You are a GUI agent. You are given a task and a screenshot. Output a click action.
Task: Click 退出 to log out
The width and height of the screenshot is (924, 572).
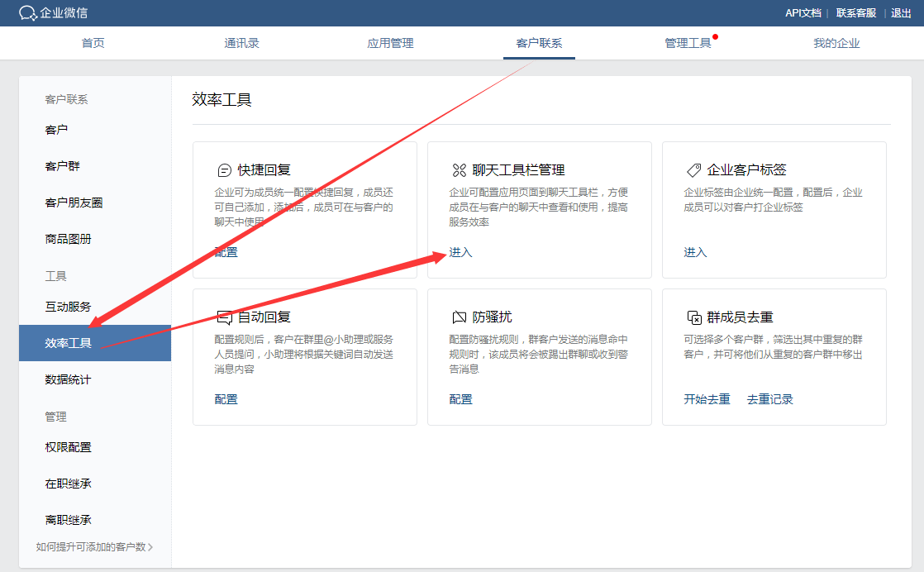tap(901, 13)
